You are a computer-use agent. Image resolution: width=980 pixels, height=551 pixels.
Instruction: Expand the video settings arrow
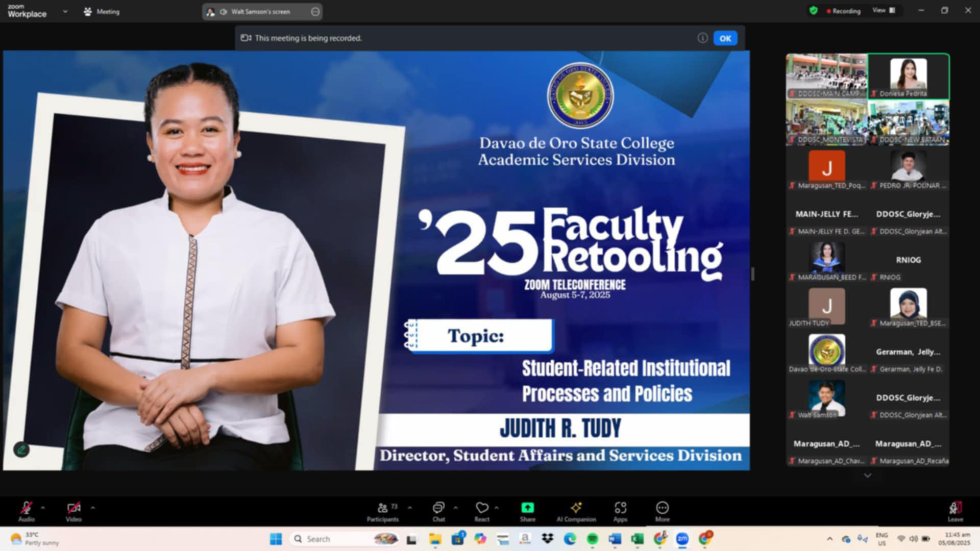(93, 508)
